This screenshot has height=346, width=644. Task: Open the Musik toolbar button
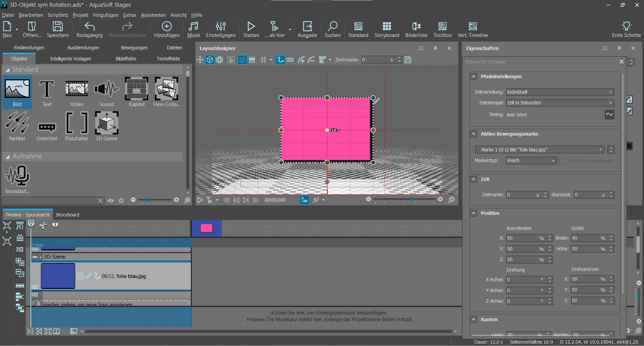193,30
